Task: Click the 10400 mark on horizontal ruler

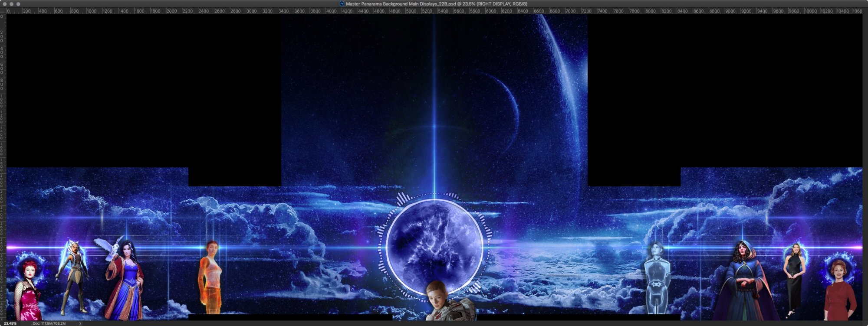Action: pyautogui.click(x=843, y=11)
